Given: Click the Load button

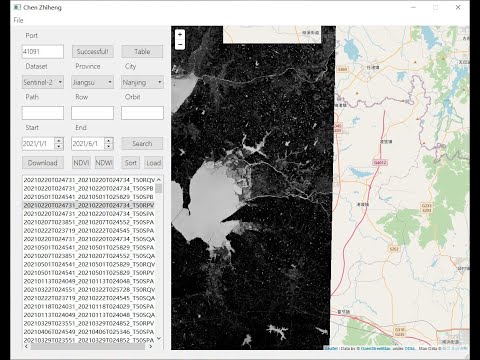Looking at the screenshot, I should point(154,163).
